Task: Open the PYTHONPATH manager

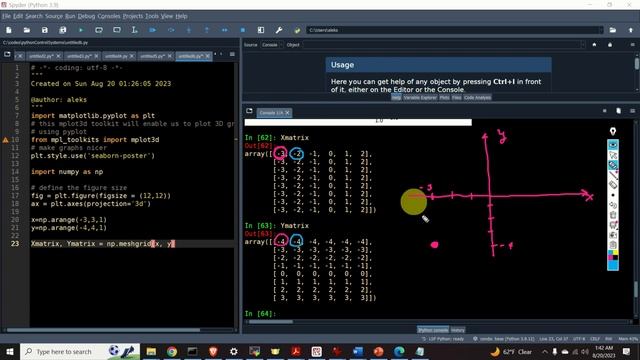Action: (297, 30)
